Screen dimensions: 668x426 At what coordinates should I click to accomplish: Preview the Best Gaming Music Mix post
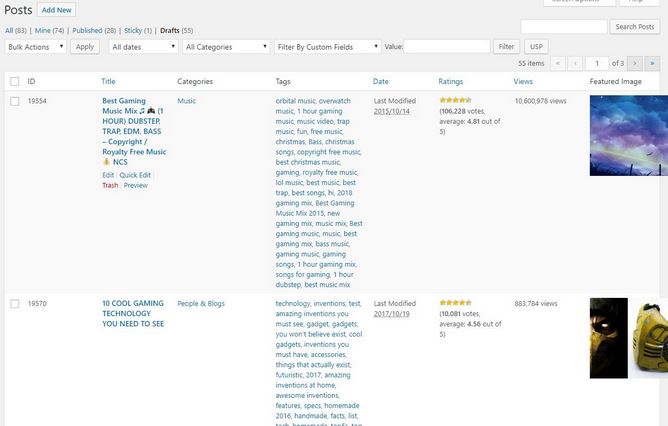[135, 185]
